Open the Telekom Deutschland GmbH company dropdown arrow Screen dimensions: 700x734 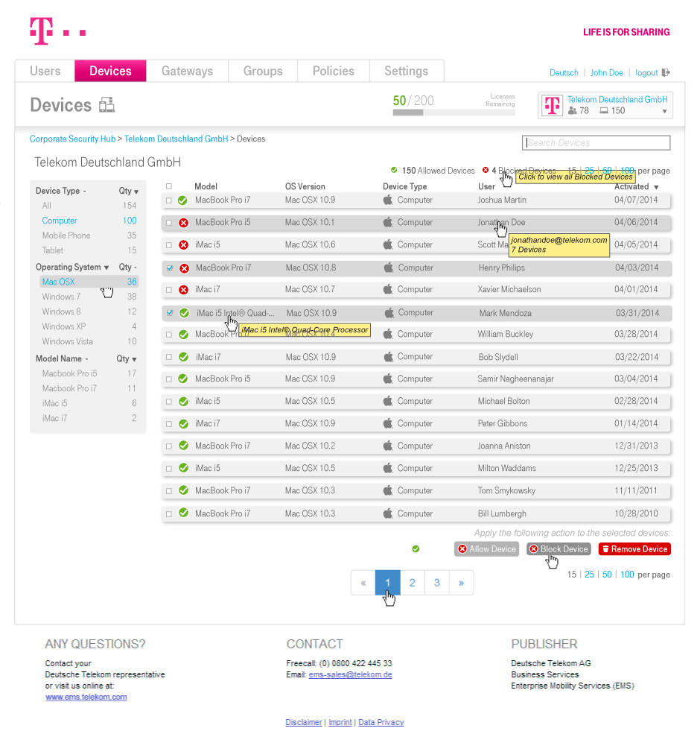tap(664, 112)
